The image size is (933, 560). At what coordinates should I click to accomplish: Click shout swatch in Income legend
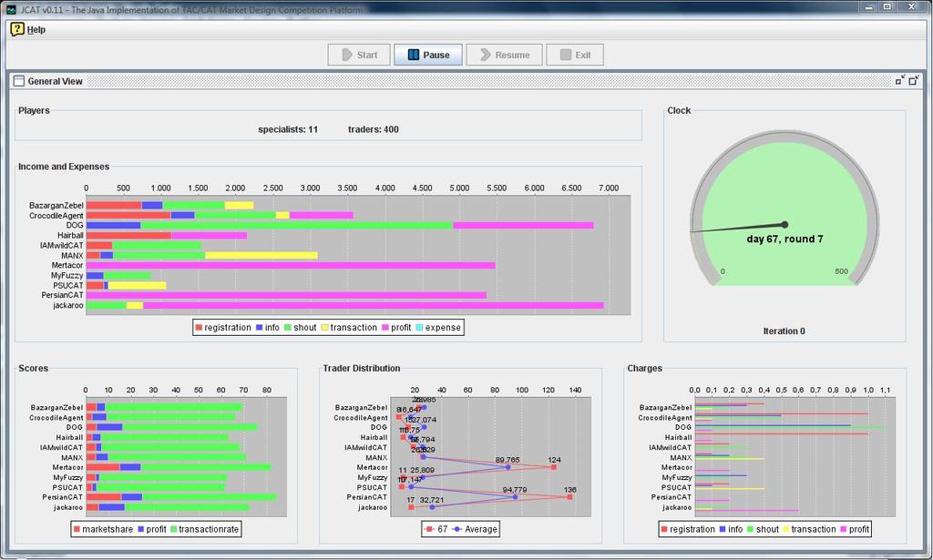[287, 328]
